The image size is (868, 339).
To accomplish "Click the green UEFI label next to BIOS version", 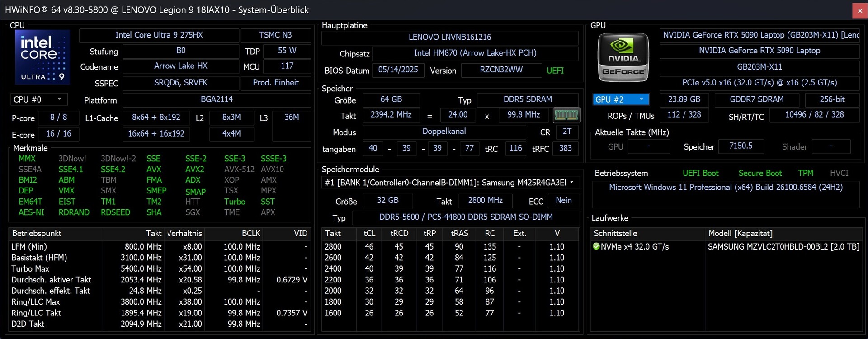I will click(x=555, y=71).
